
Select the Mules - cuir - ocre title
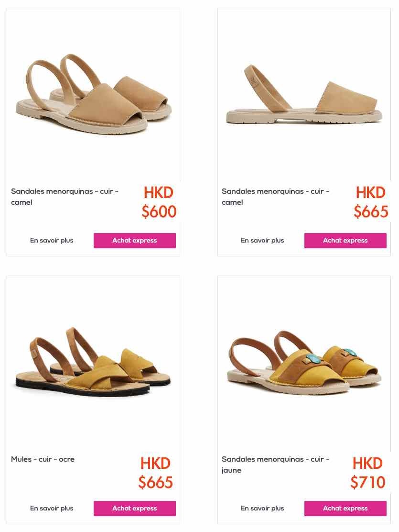[x=43, y=459]
